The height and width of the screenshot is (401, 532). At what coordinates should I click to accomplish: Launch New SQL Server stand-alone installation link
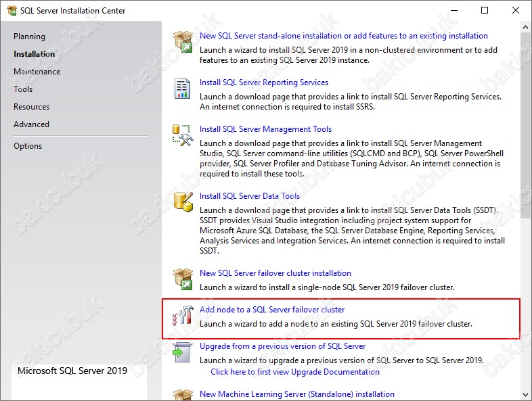click(x=344, y=36)
